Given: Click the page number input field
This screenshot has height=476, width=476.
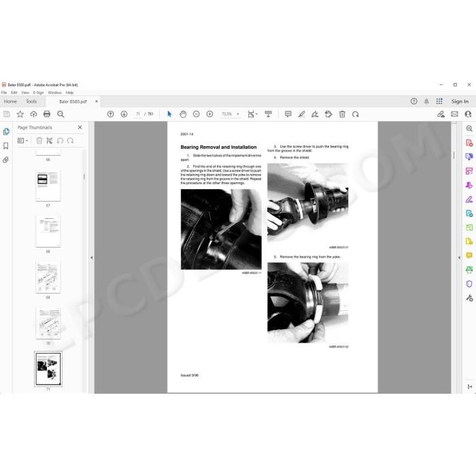Looking at the screenshot, I should [x=138, y=114].
